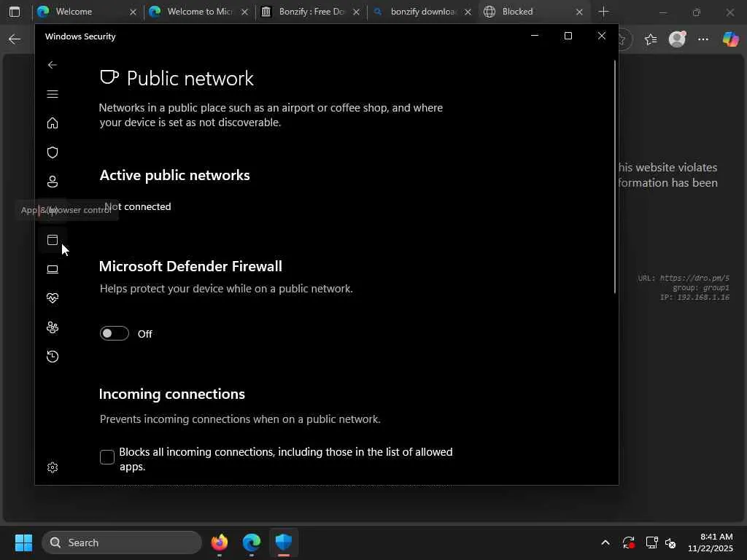The height and width of the screenshot is (560, 747).
Task: Open Device security laptop icon
Action: pyautogui.click(x=53, y=270)
